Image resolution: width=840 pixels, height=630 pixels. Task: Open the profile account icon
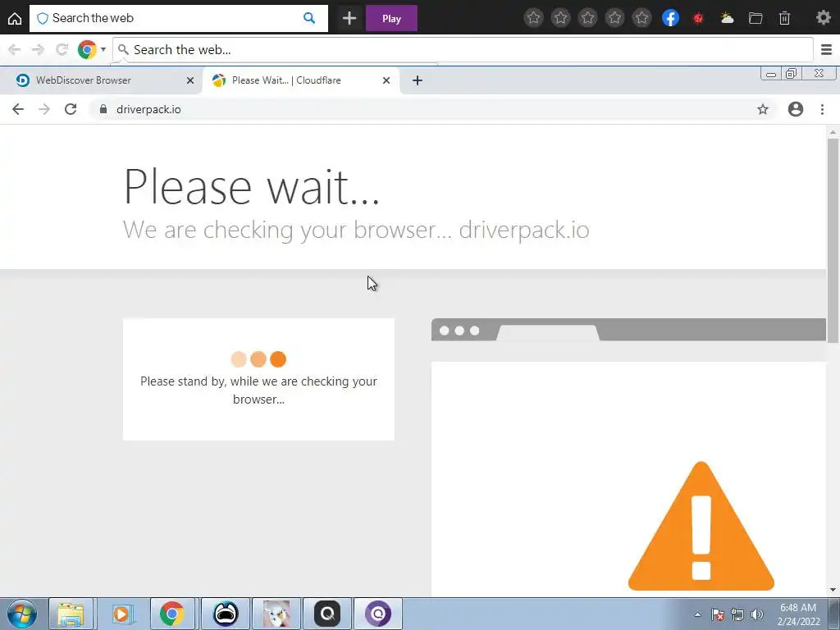[796, 109]
